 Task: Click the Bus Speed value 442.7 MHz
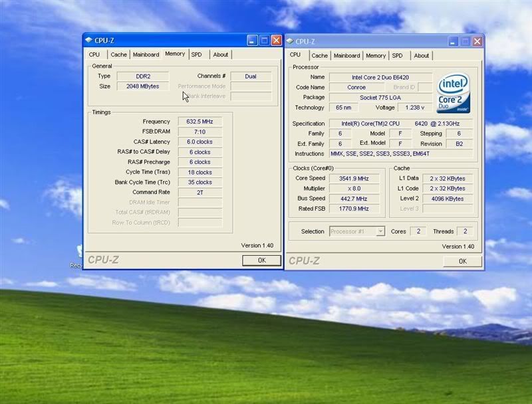click(x=354, y=199)
